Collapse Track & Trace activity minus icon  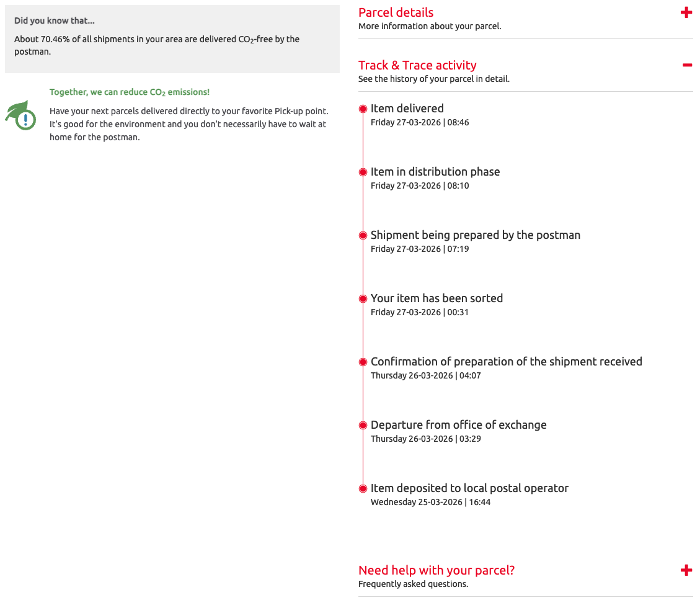[x=686, y=65]
